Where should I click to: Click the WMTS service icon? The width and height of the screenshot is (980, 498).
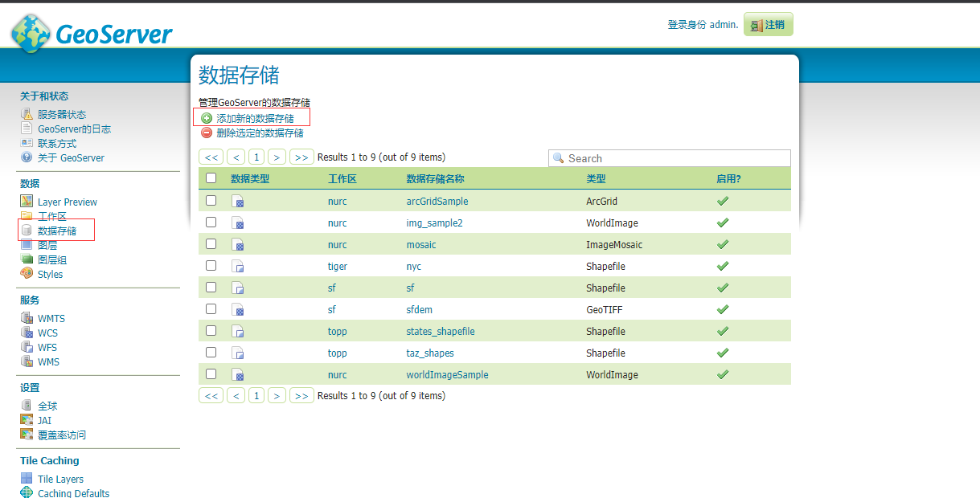click(27, 319)
